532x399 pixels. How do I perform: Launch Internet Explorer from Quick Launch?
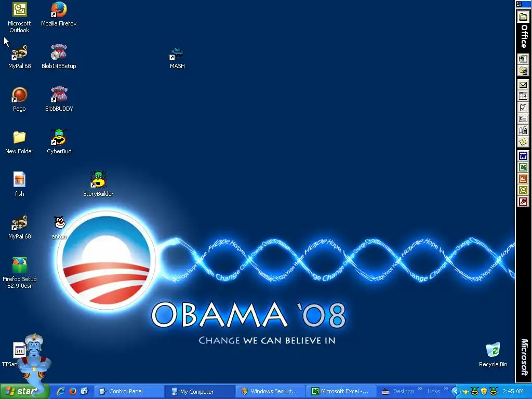click(61, 391)
